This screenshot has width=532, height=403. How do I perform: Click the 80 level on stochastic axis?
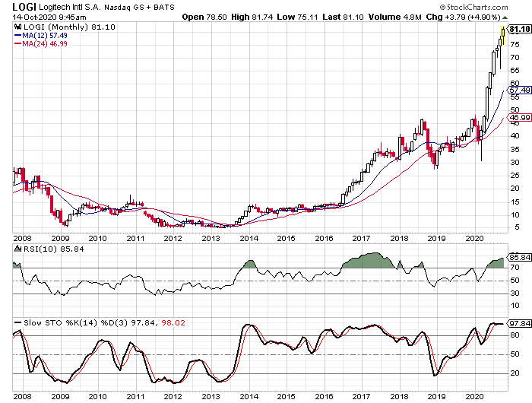[515, 335]
